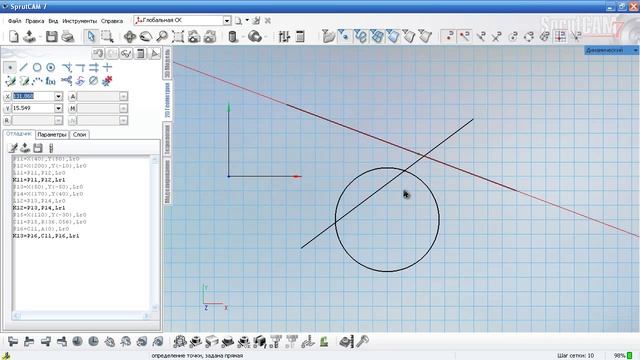Select the line drawing tool
This screenshot has width=640, height=360.
pyautogui.click(x=24, y=67)
